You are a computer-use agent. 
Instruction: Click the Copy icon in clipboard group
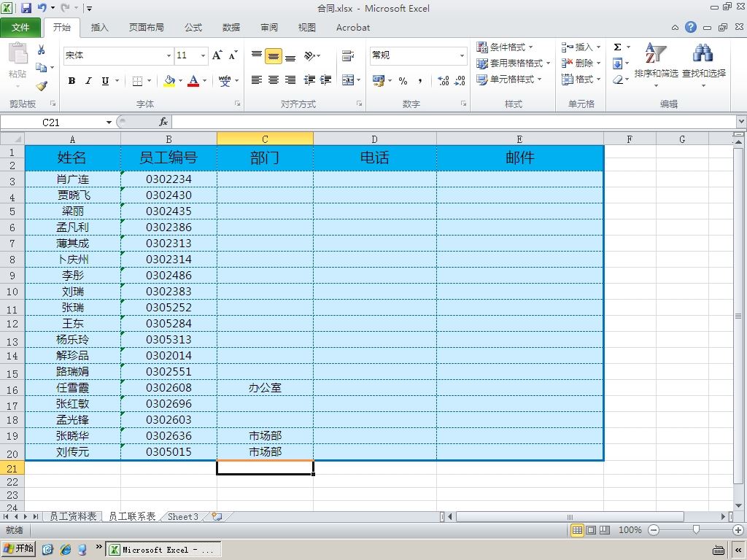(42, 68)
